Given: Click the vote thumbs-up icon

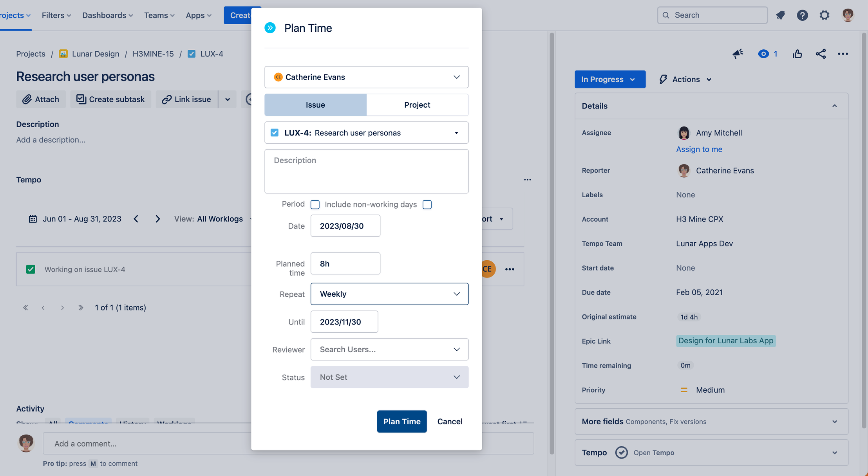Looking at the screenshot, I should coord(797,54).
